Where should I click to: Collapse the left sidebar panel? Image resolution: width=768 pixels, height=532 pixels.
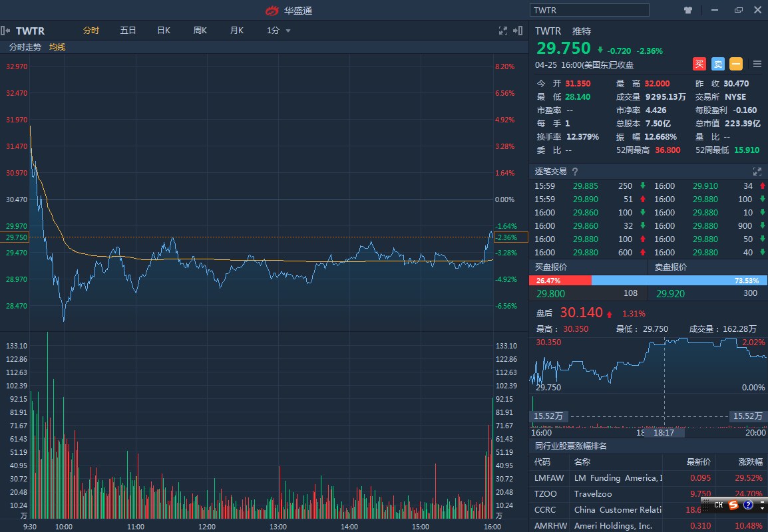click(5, 31)
